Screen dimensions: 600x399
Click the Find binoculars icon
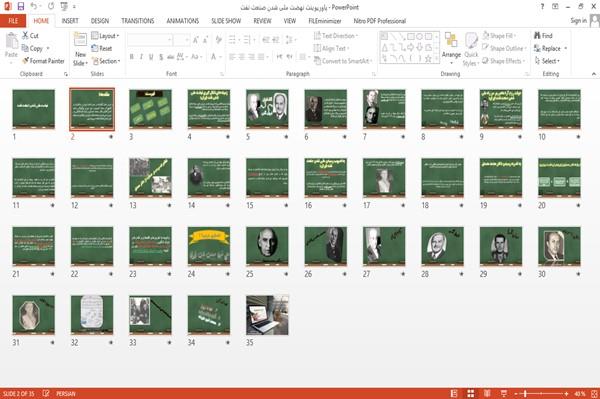[537, 35]
